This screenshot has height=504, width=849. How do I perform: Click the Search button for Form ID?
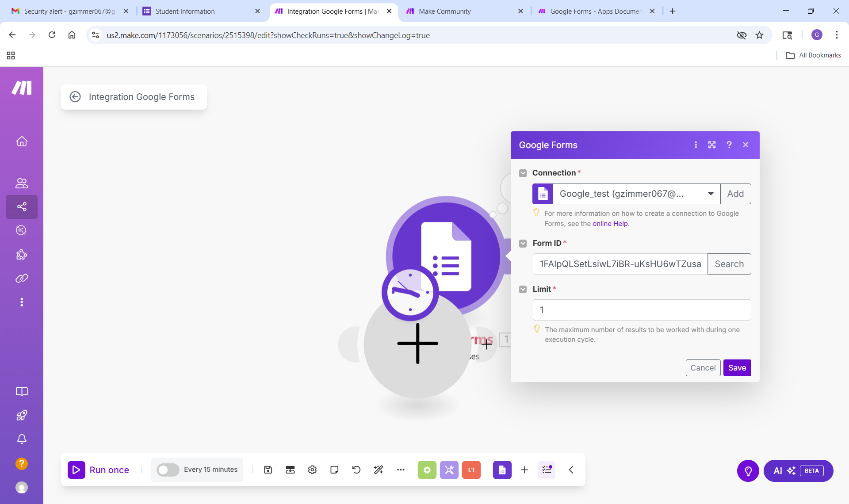tap(729, 264)
